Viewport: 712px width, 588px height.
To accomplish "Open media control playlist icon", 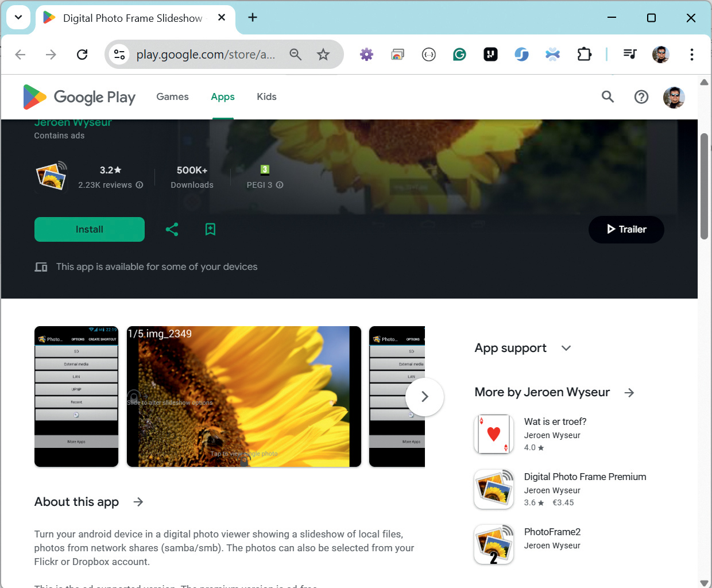I will 630,55.
